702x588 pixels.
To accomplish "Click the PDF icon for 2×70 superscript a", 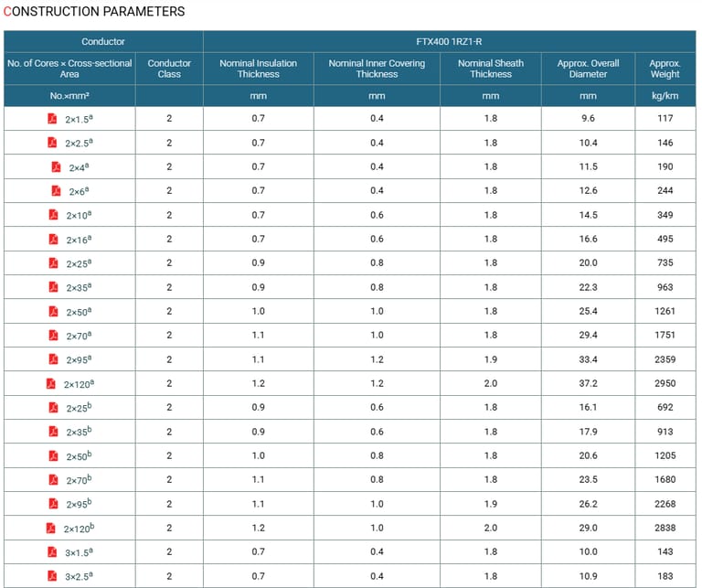I will click(x=53, y=335).
